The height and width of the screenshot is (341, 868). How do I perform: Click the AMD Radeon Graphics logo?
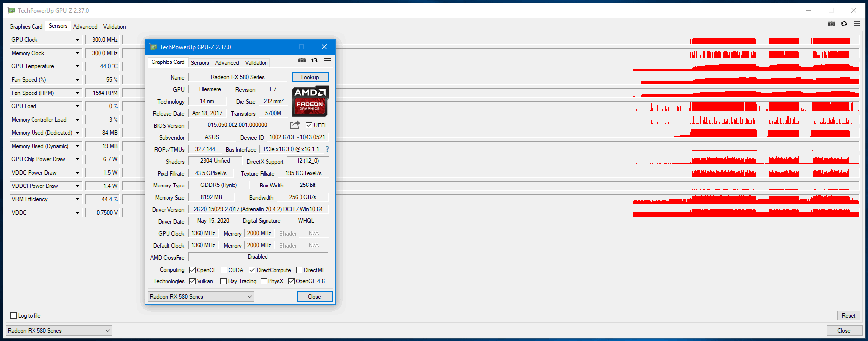pos(310,101)
